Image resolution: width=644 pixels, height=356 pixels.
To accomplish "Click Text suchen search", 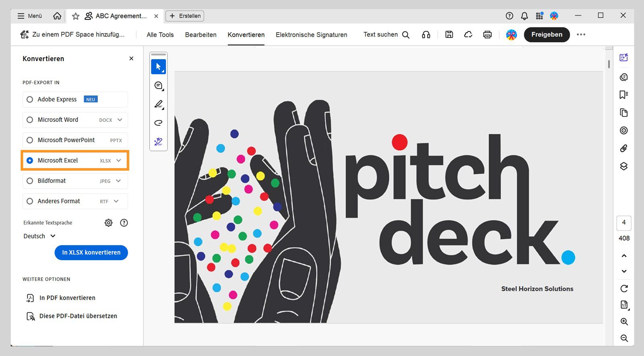I will pyautogui.click(x=386, y=35).
